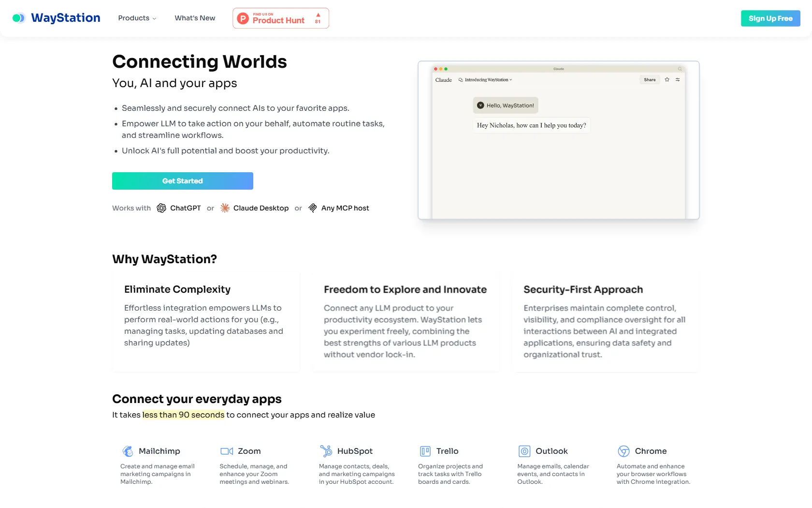Viewport: 812px width, 508px height.
Task: Click the Why WayStation? section heading
Action: [x=164, y=259]
